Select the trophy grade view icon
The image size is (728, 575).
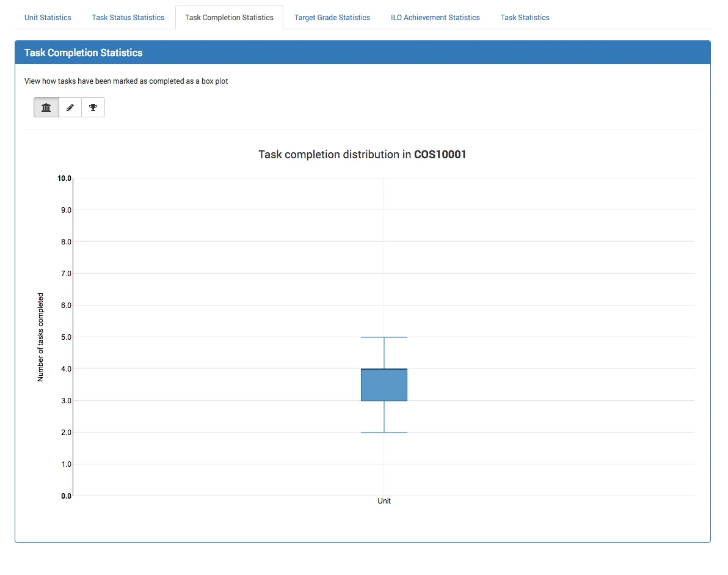tap(93, 108)
